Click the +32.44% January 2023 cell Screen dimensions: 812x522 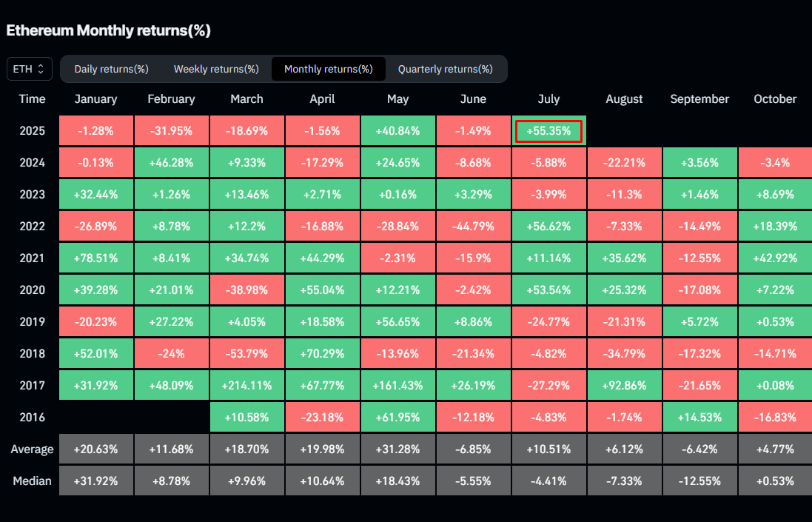[95, 195]
